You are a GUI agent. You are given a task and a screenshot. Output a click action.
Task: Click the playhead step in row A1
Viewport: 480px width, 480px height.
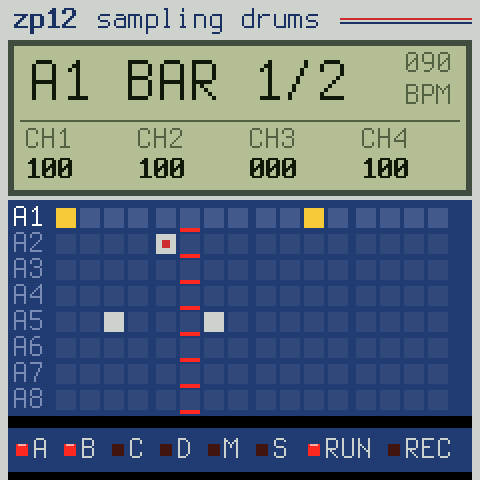tap(190, 218)
